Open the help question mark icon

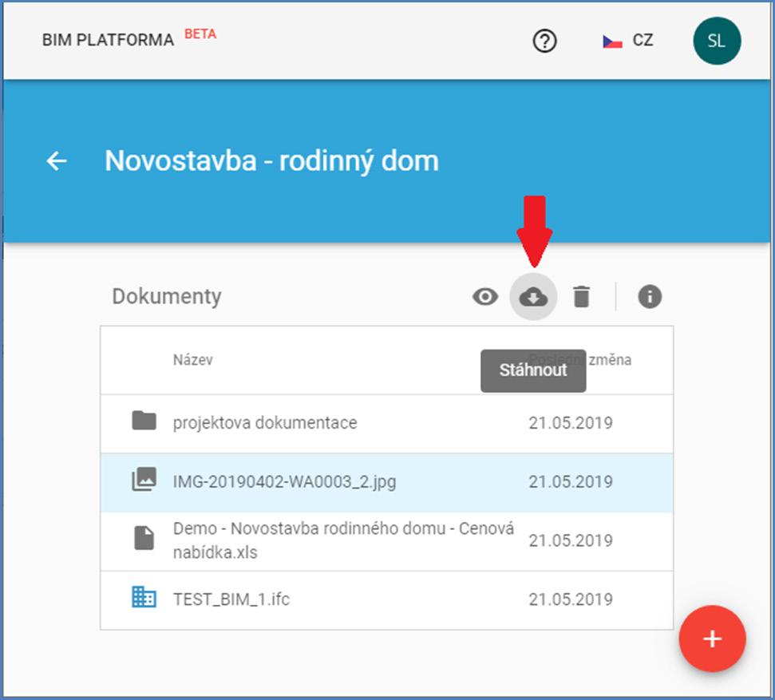(x=544, y=41)
